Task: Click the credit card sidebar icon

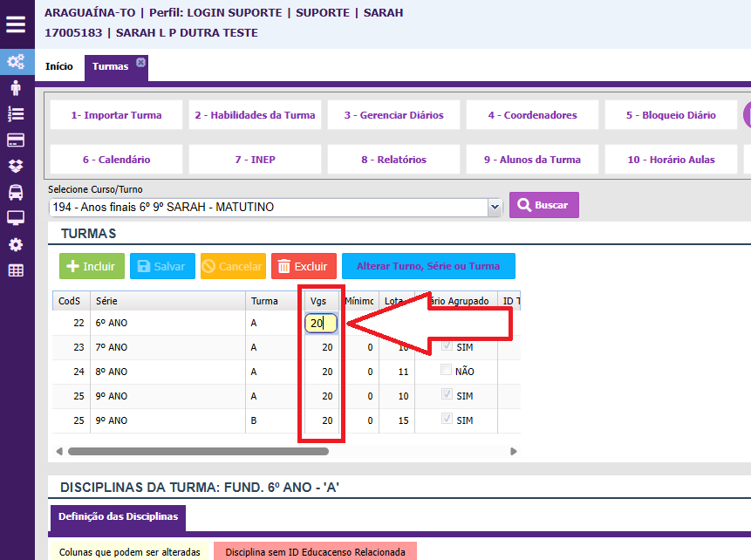Action: (x=16, y=140)
